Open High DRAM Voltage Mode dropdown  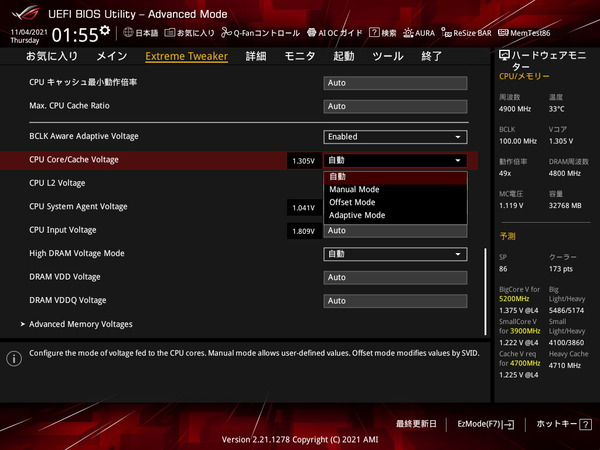395,254
